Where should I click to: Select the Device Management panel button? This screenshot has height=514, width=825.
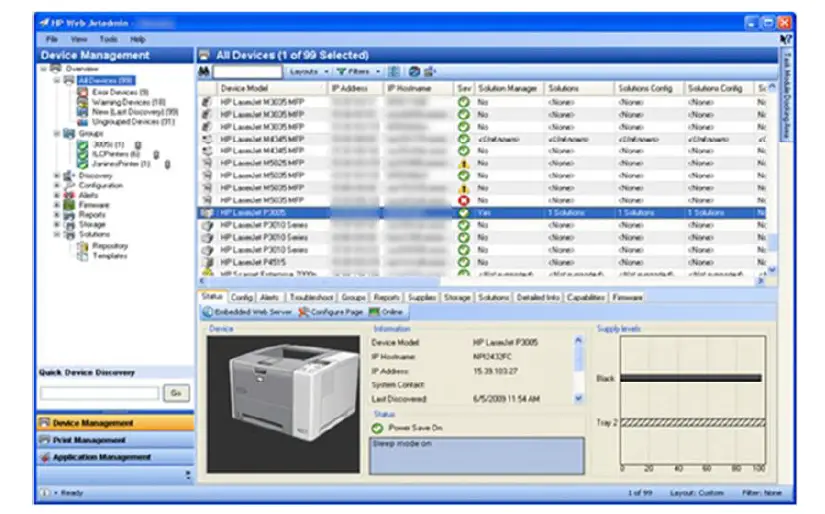tap(115, 423)
